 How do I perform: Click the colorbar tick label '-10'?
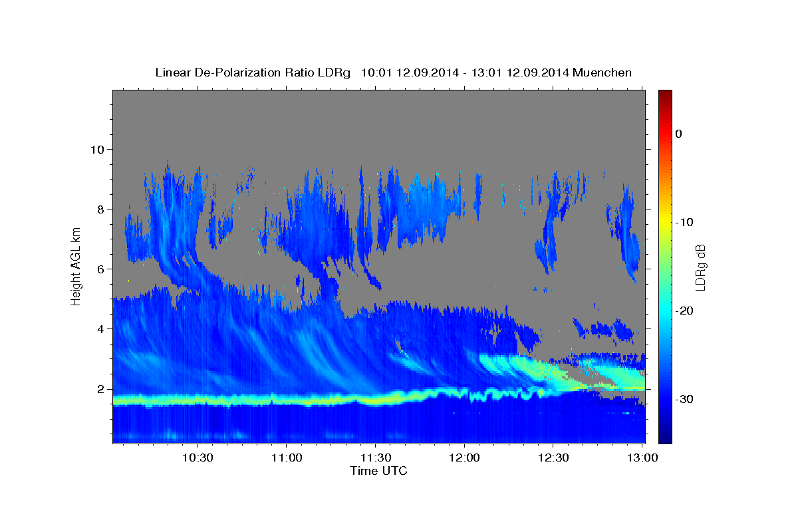coord(684,222)
